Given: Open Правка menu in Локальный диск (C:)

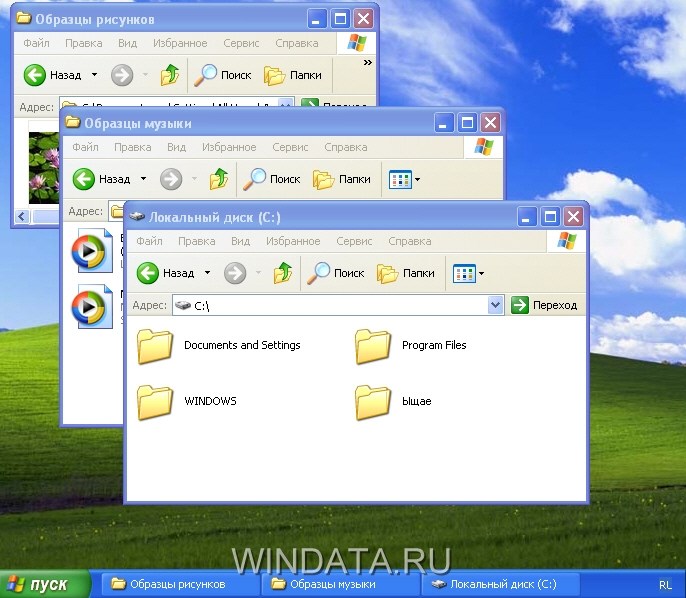Looking at the screenshot, I should point(196,241).
